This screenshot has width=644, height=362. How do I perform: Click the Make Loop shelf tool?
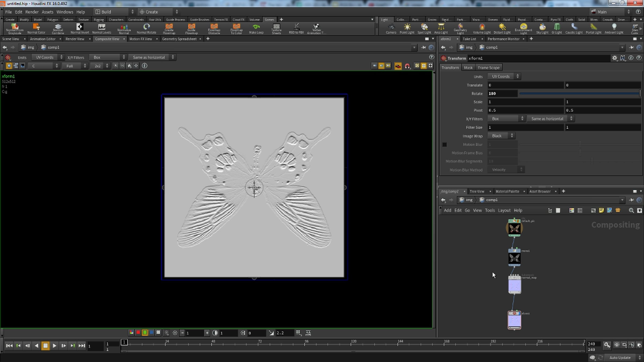pyautogui.click(x=256, y=28)
